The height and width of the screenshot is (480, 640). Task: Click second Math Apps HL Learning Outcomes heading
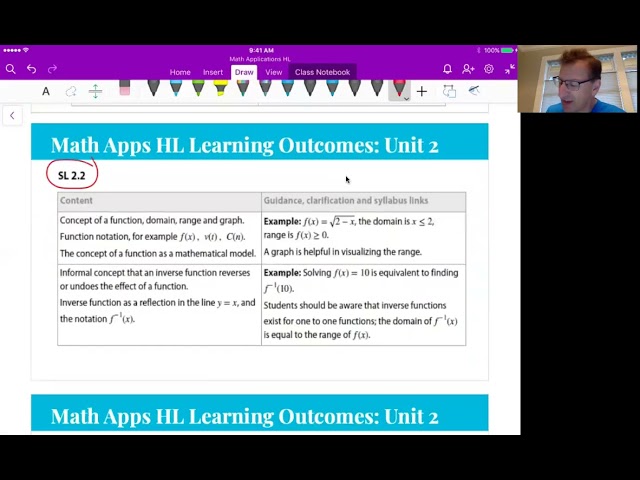coord(244,416)
